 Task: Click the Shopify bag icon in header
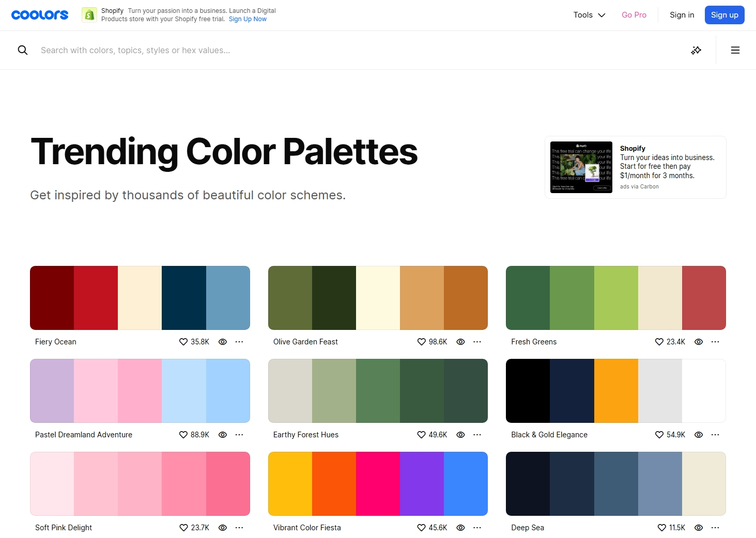pyautogui.click(x=89, y=15)
